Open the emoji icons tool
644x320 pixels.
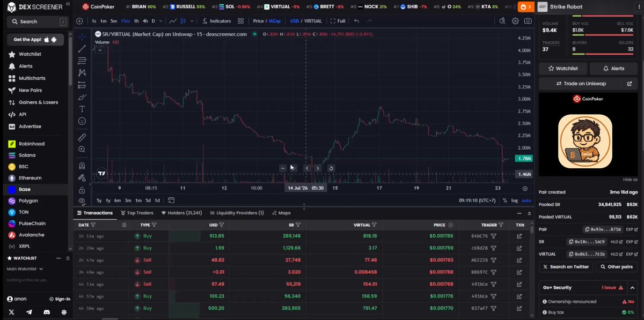point(82,121)
